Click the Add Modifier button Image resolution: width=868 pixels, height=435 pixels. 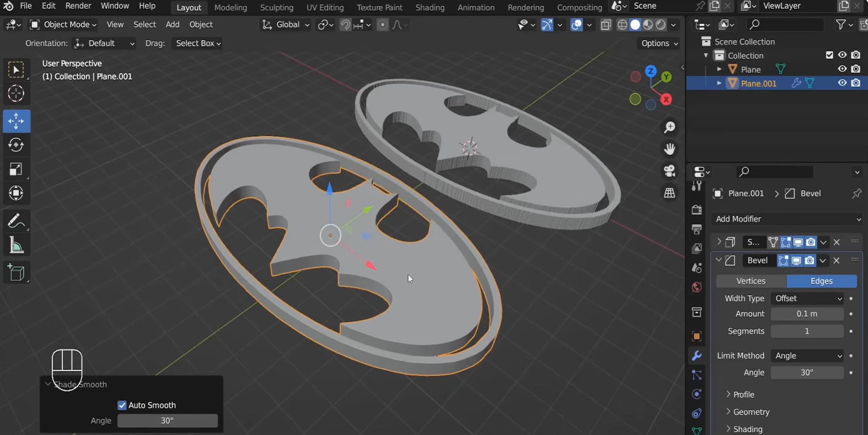tap(787, 219)
